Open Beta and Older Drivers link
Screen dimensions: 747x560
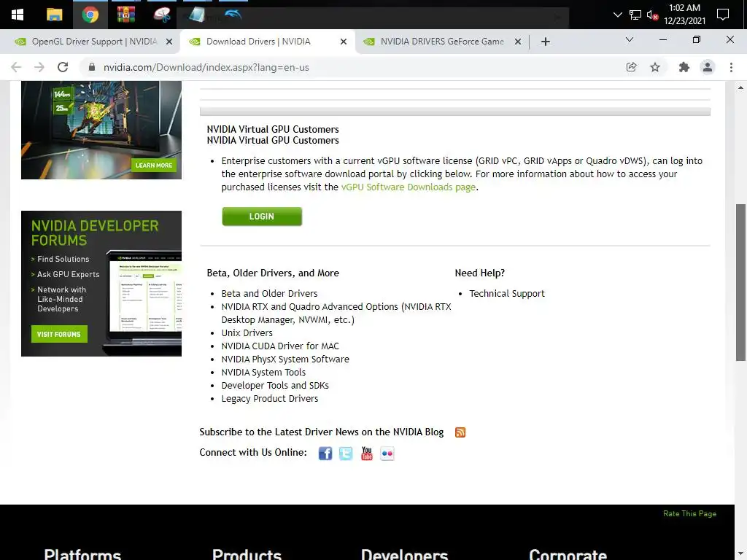(269, 293)
